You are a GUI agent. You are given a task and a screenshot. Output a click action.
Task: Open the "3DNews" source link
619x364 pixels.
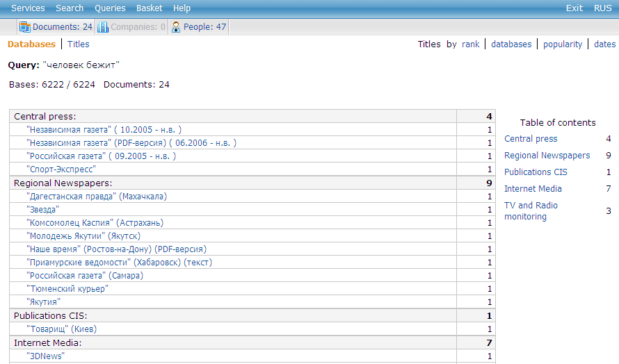[45, 356]
